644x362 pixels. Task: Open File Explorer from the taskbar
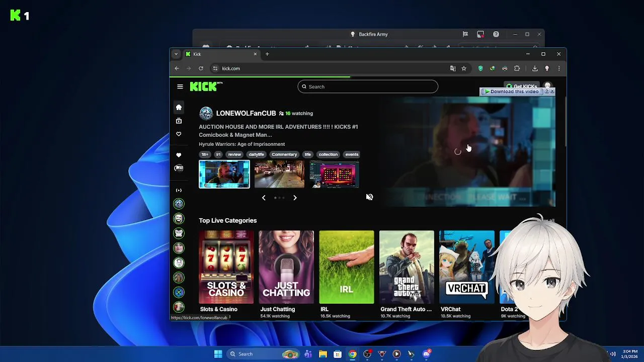click(323, 354)
